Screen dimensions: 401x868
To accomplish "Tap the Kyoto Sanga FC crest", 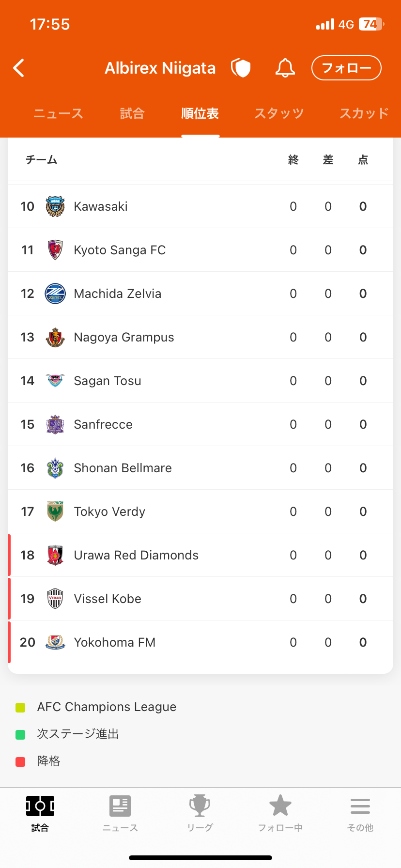I will [55, 250].
